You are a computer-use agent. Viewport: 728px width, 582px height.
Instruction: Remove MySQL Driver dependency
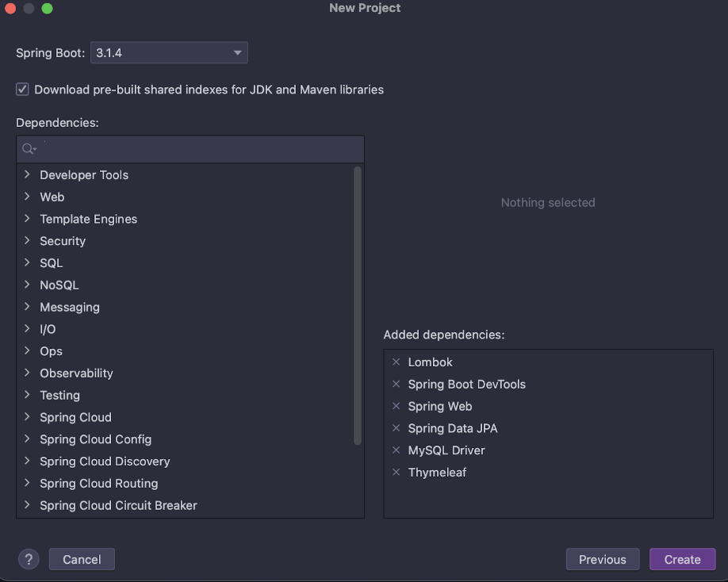tap(396, 450)
